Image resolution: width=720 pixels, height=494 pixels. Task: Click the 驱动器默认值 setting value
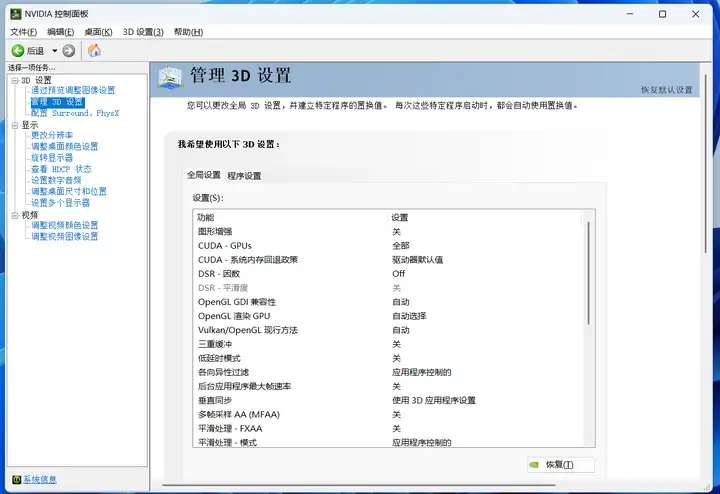[417, 260]
